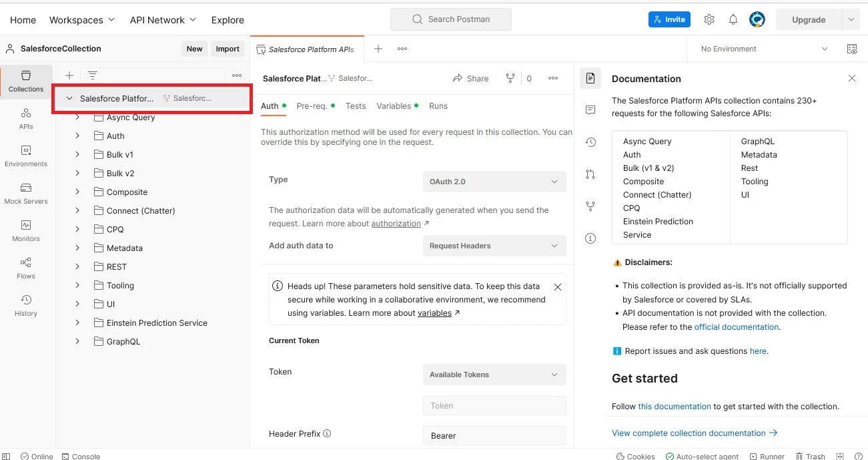Open the Changelog history icon in right sidebar
This screenshot has height=460, width=868.
tap(590, 142)
